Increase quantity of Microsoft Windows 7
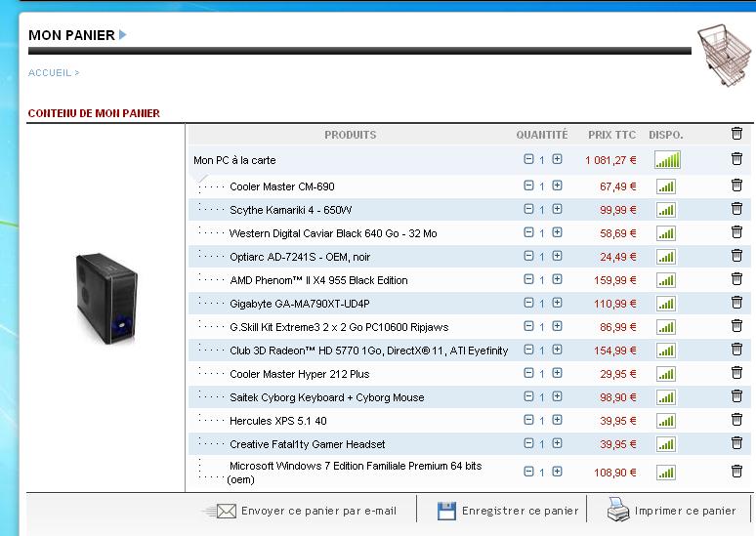Screen dimensions: 756x536 tap(557, 472)
